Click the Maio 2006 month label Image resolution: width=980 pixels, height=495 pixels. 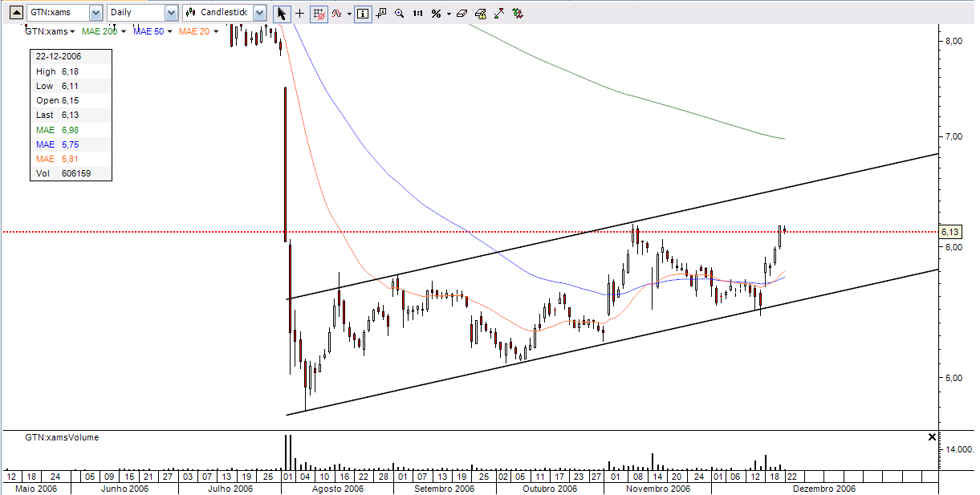click(36, 489)
